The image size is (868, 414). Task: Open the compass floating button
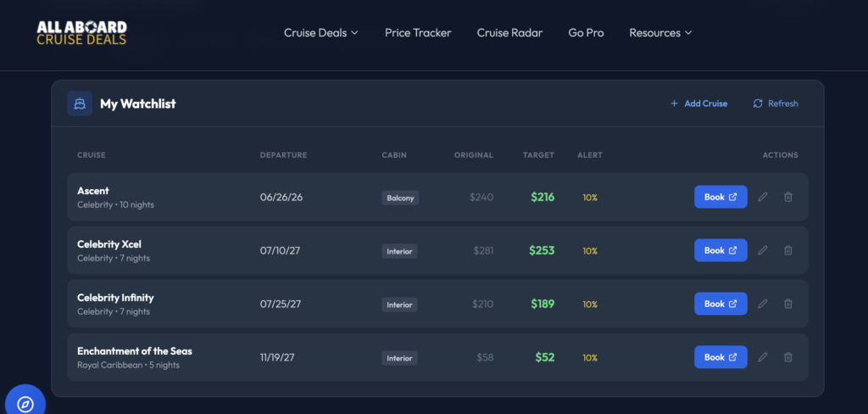pos(25,403)
